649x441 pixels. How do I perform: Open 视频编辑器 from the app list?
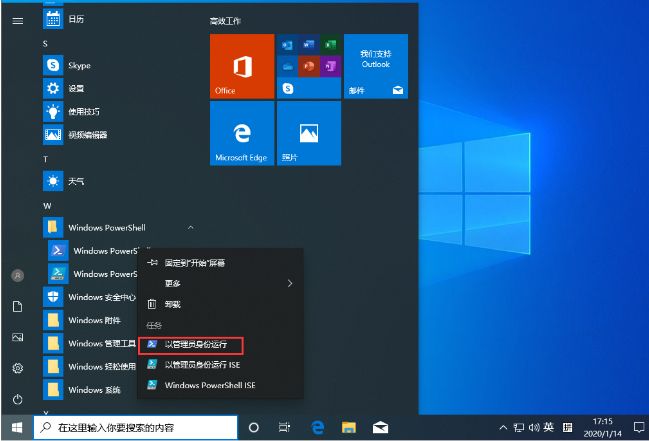pos(75,135)
